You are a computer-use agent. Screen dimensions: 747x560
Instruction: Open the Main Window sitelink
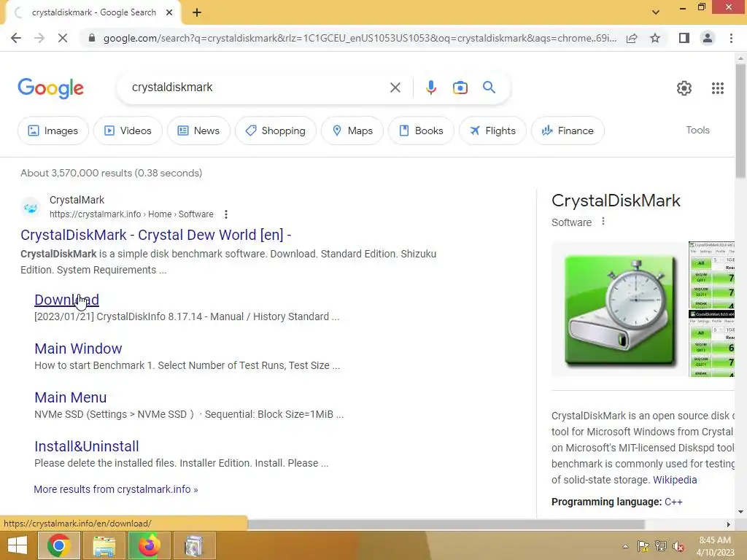(x=78, y=349)
